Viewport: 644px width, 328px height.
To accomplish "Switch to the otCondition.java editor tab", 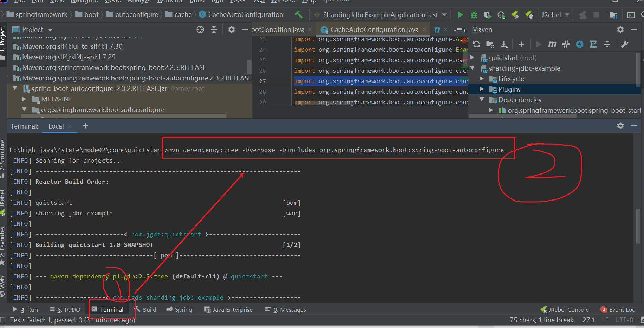I will coord(278,29).
